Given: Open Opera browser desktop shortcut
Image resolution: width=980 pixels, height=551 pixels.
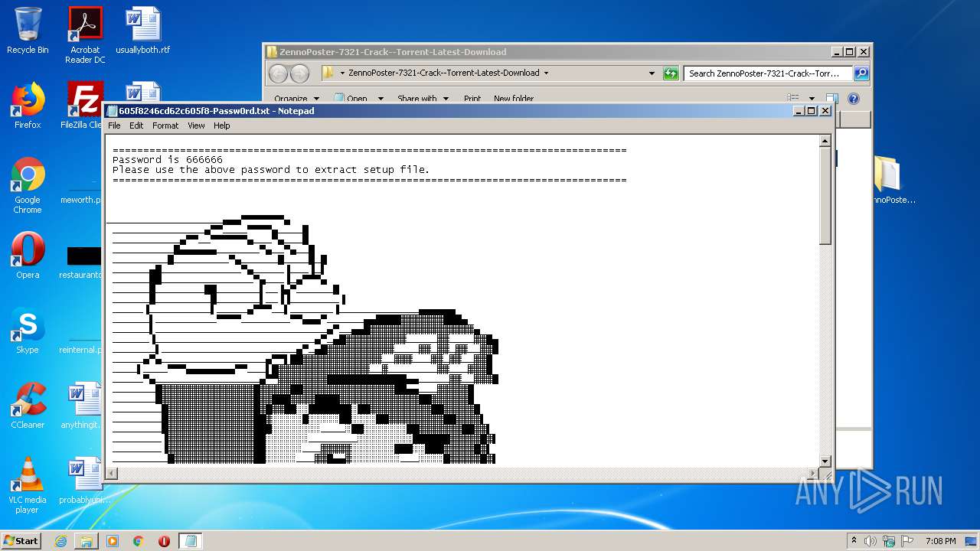Looking at the screenshot, I should [x=28, y=256].
